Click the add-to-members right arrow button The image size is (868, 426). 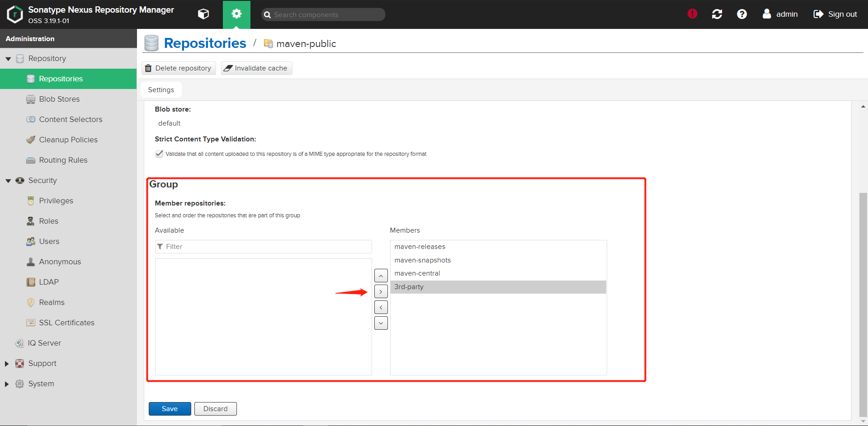tap(381, 291)
